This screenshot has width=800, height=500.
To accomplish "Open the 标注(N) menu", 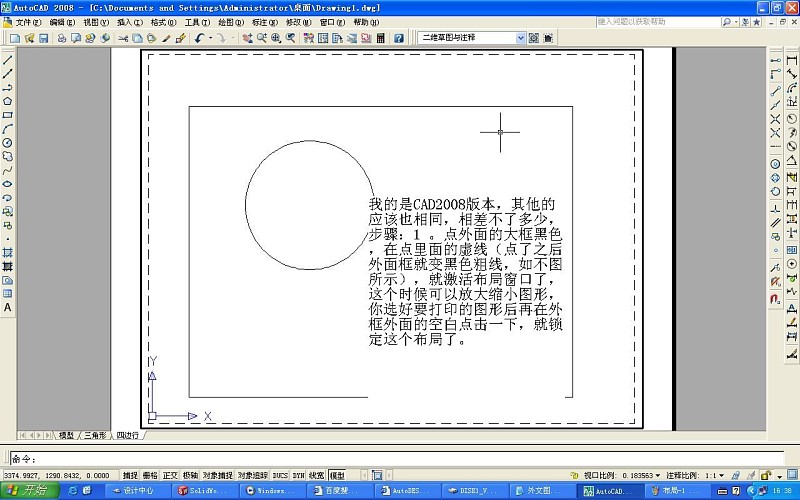I will click(265, 22).
